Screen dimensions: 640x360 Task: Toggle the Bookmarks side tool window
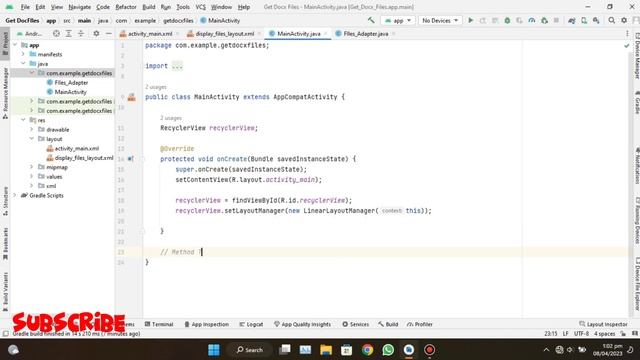point(5,244)
